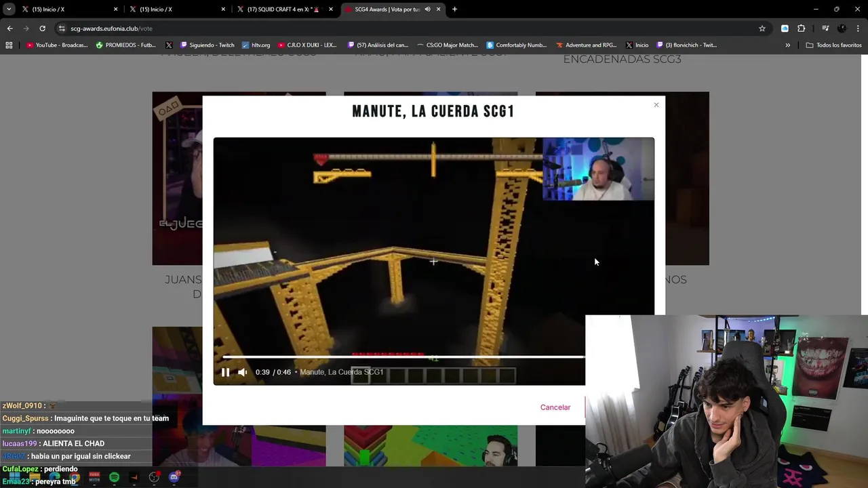Open the C.R.O X DUKI - LEX... bookmark
Screen dimensions: 868x488
[x=307, y=45]
